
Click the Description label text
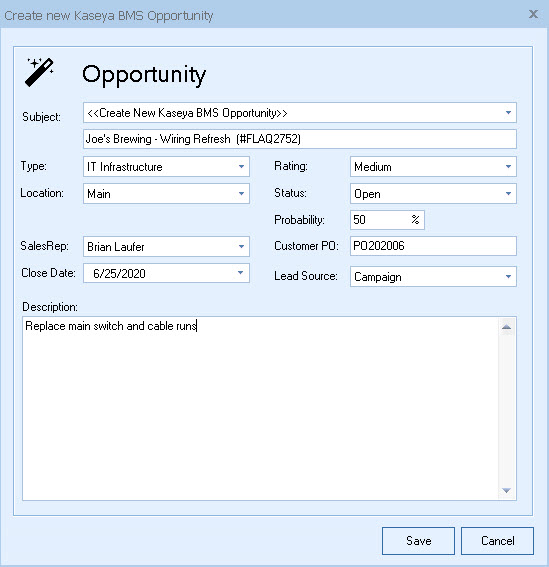click(x=50, y=307)
